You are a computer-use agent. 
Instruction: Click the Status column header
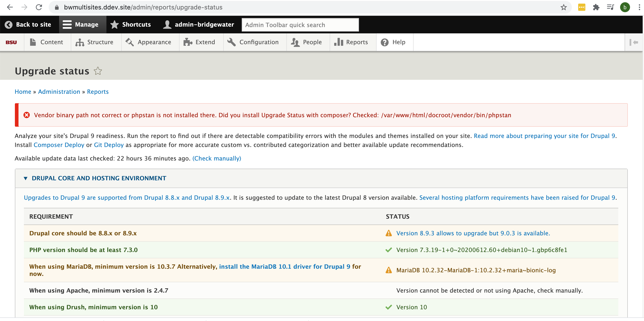pos(398,216)
